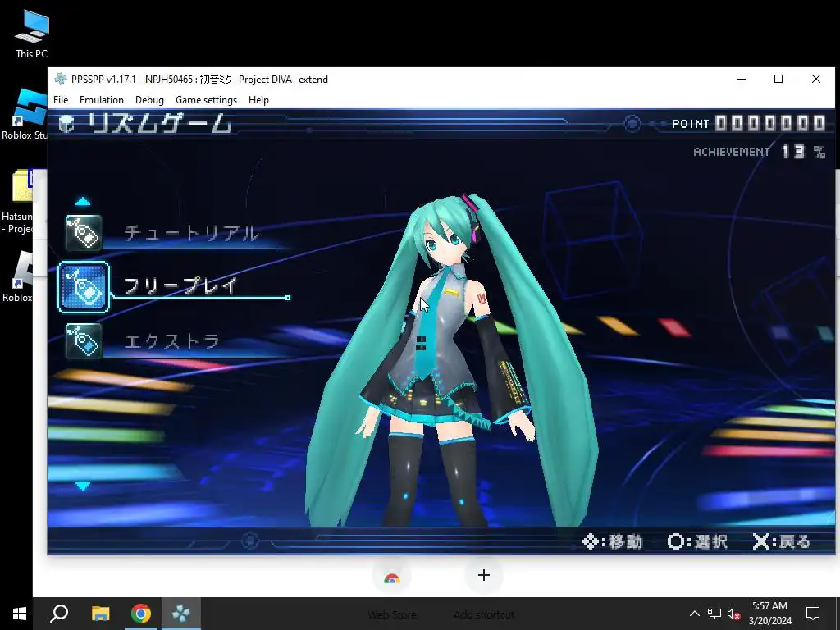Open the Help menu
The image size is (840, 630).
pyautogui.click(x=258, y=100)
